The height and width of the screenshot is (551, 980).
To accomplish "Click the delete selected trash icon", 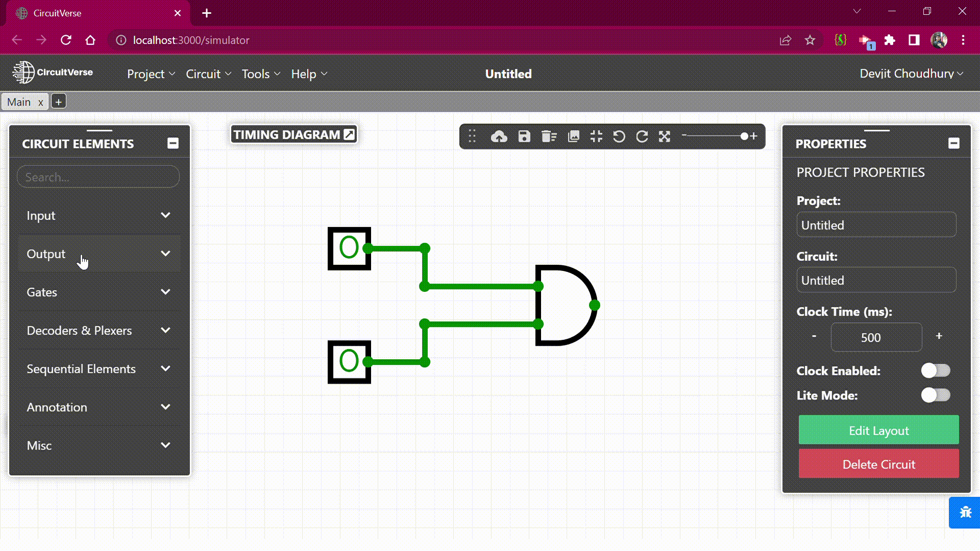I will 549,136.
